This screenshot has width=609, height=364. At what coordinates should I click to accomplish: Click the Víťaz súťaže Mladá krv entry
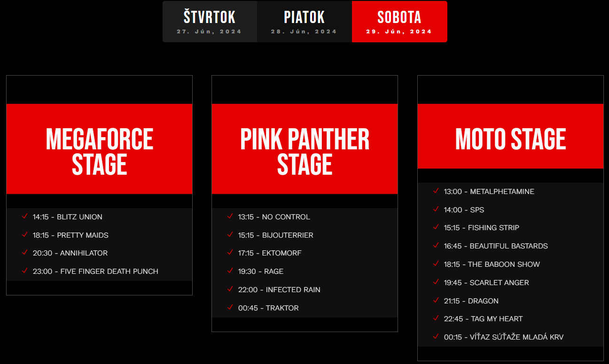tap(503, 337)
